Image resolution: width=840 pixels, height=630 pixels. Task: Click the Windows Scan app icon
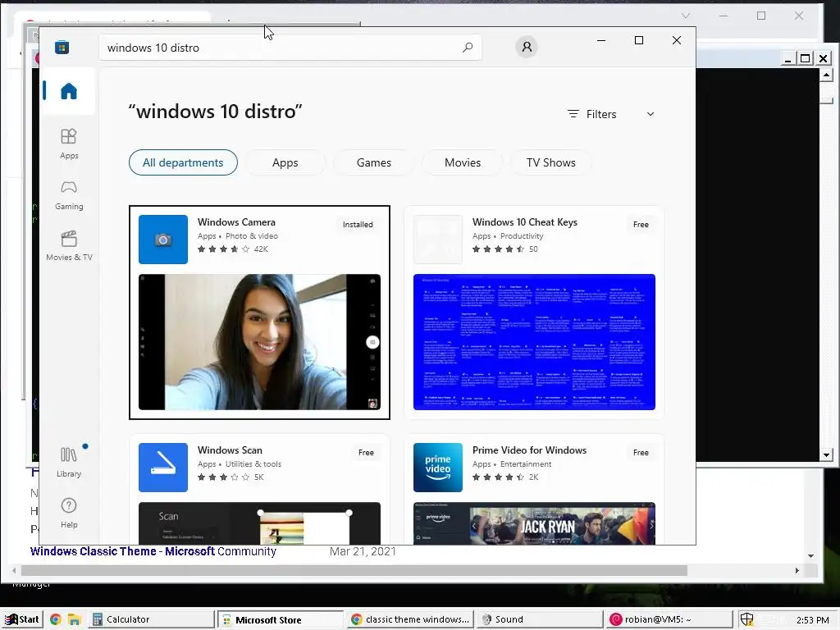[x=163, y=467]
